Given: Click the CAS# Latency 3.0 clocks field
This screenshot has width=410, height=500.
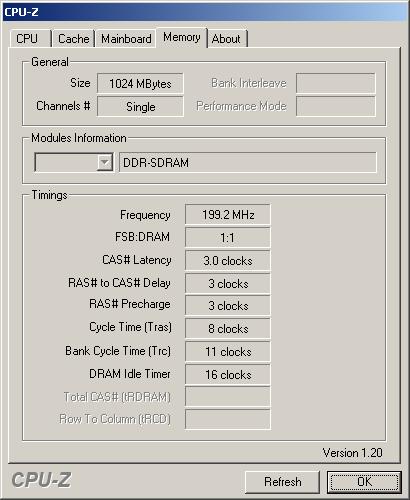Looking at the screenshot, I should [228, 261].
